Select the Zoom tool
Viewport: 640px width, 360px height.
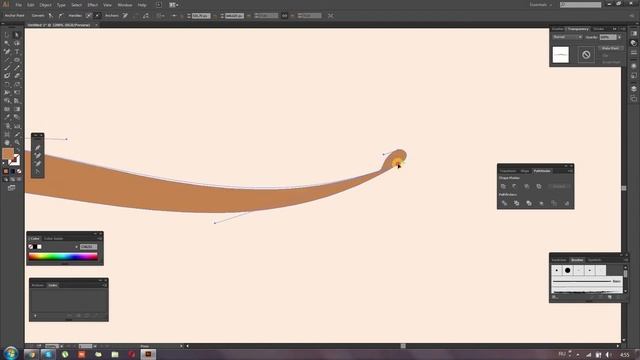(17, 142)
